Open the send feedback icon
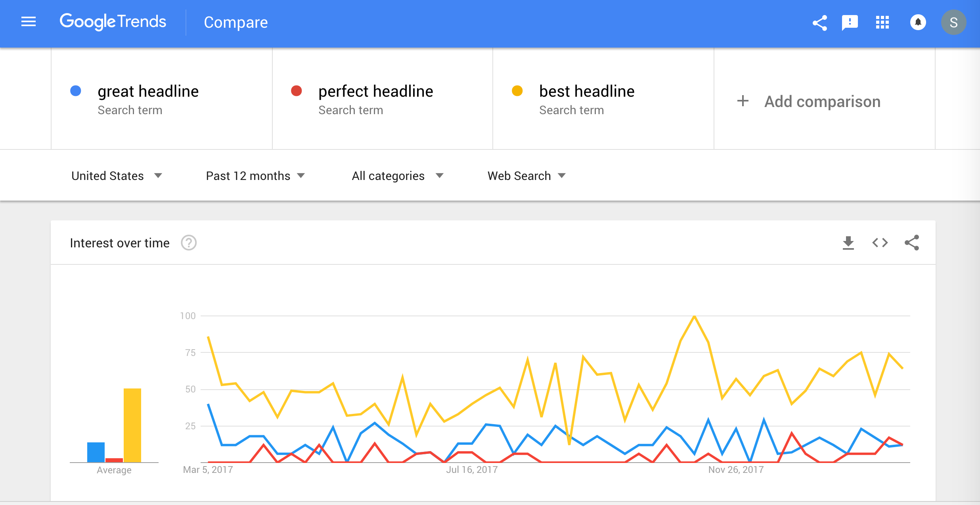This screenshot has height=505, width=980. click(x=850, y=23)
